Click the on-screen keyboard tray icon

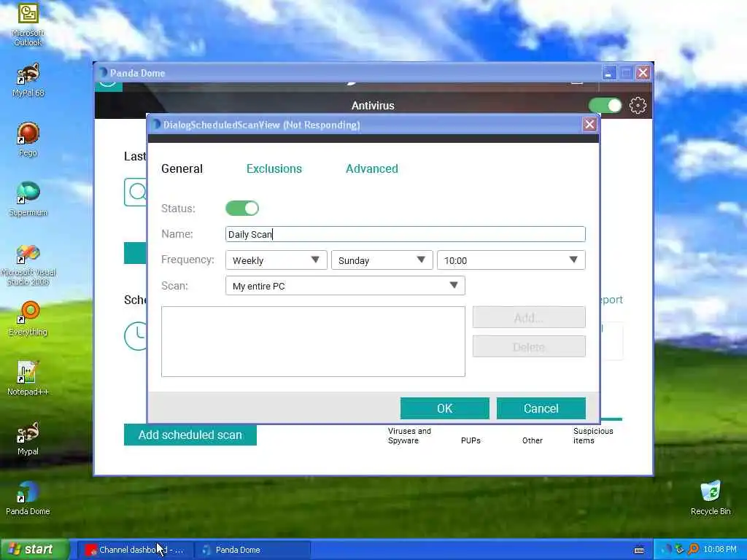click(x=639, y=550)
